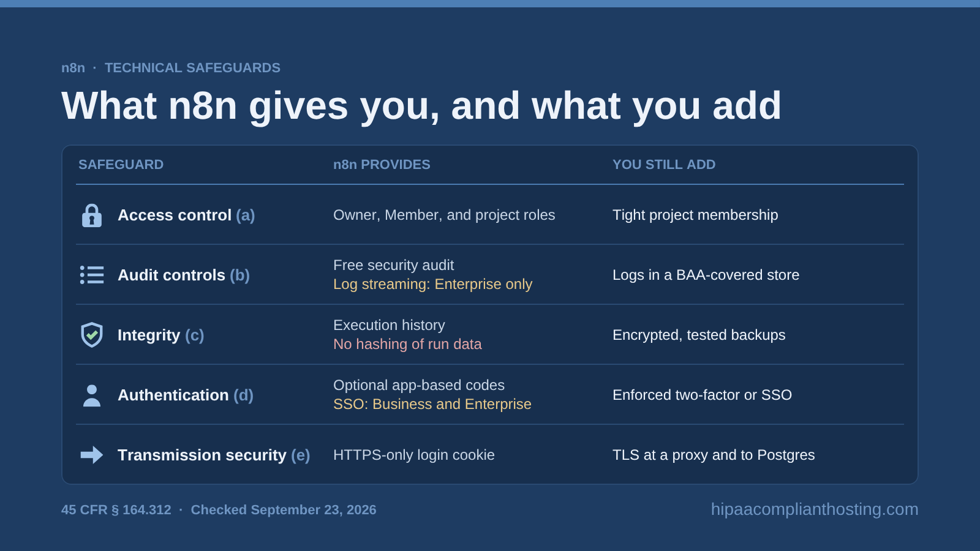Image resolution: width=980 pixels, height=551 pixels.
Task: Click 'Encrypted, tested backups' cell
Action: (x=699, y=335)
